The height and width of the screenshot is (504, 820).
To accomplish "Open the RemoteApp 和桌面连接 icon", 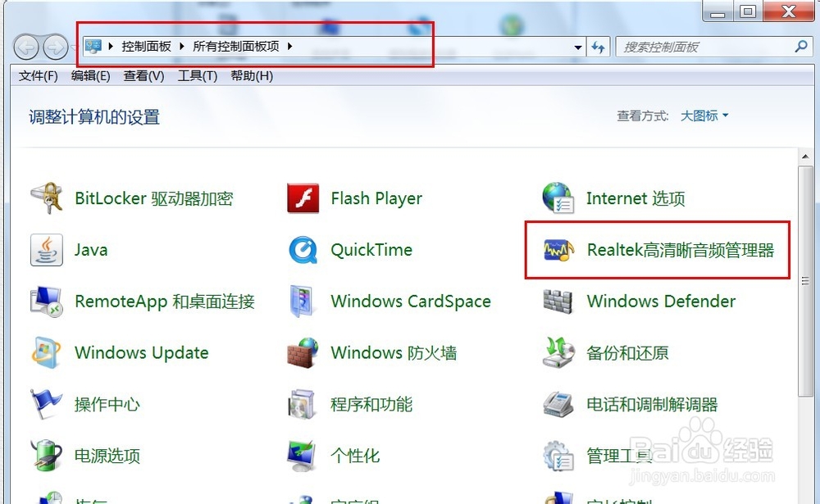I will (x=47, y=302).
